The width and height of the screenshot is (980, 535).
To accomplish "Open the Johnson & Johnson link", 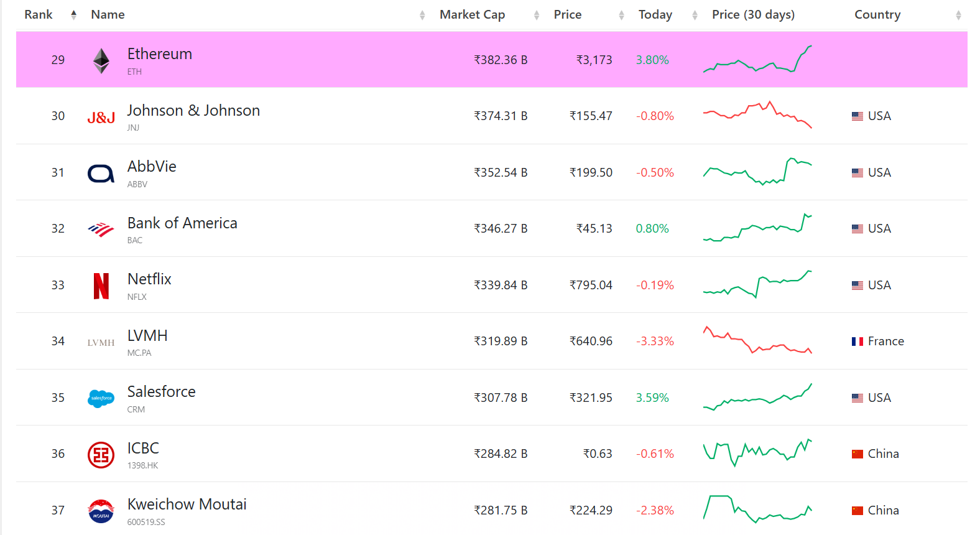I will click(193, 110).
